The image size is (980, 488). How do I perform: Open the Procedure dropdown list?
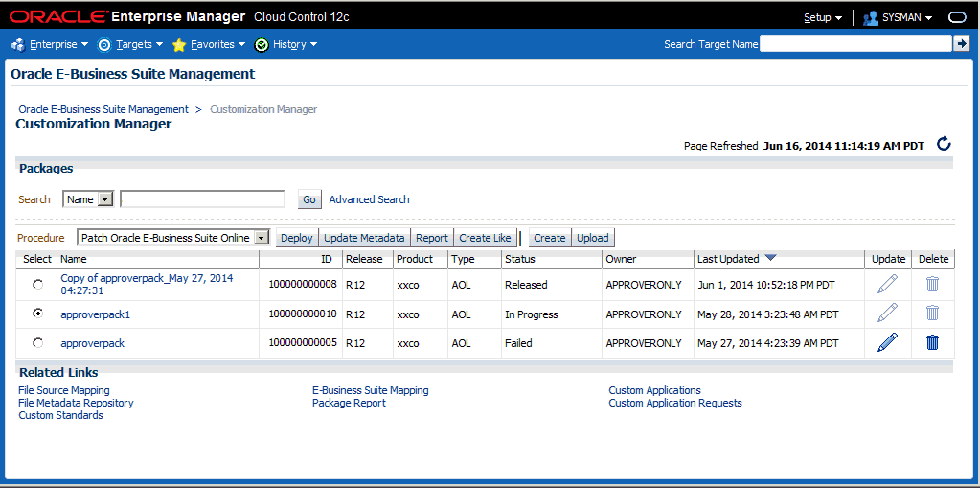pyautogui.click(x=173, y=238)
